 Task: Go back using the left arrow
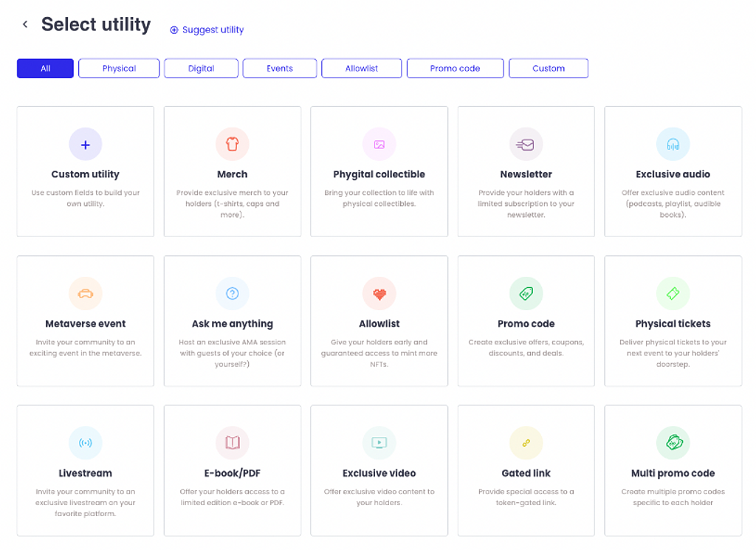click(x=25, y=24)
